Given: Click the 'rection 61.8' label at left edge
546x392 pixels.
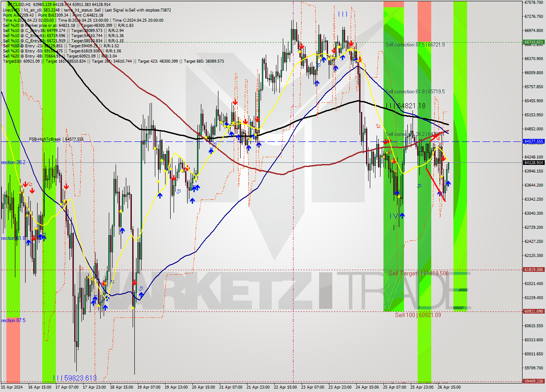Looking at the screenshot, I should click(13, 239).
